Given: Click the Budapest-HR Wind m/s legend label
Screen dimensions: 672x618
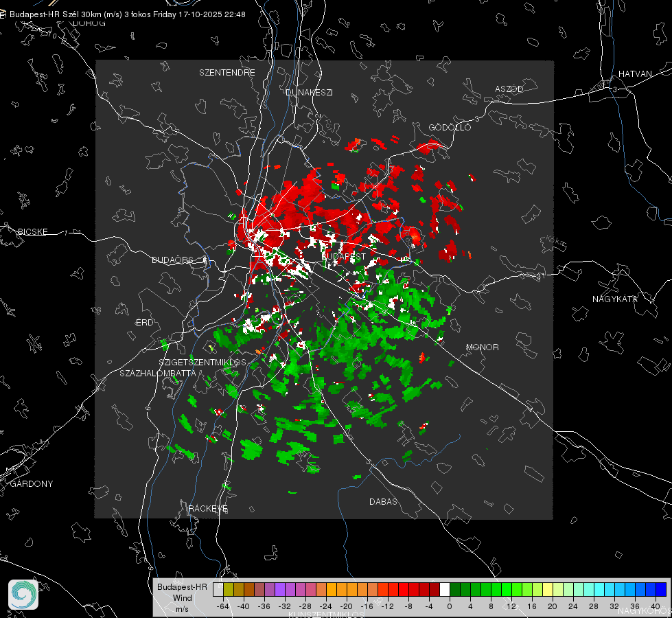Looking at the screenshot, I should [182, 598].
